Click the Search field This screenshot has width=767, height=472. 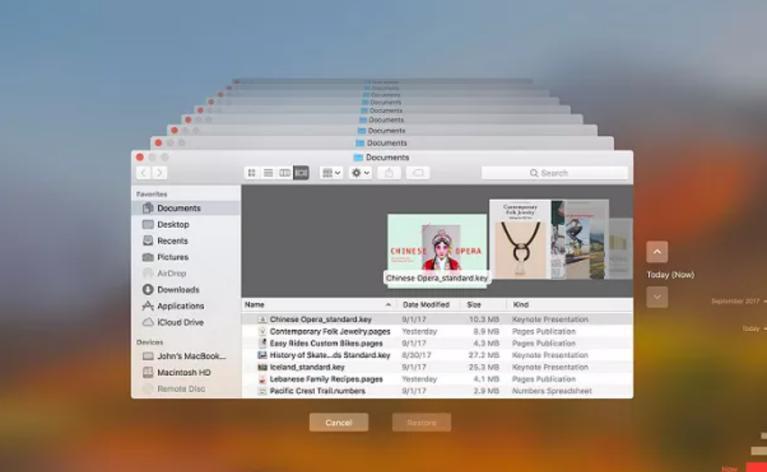[555, 173]
